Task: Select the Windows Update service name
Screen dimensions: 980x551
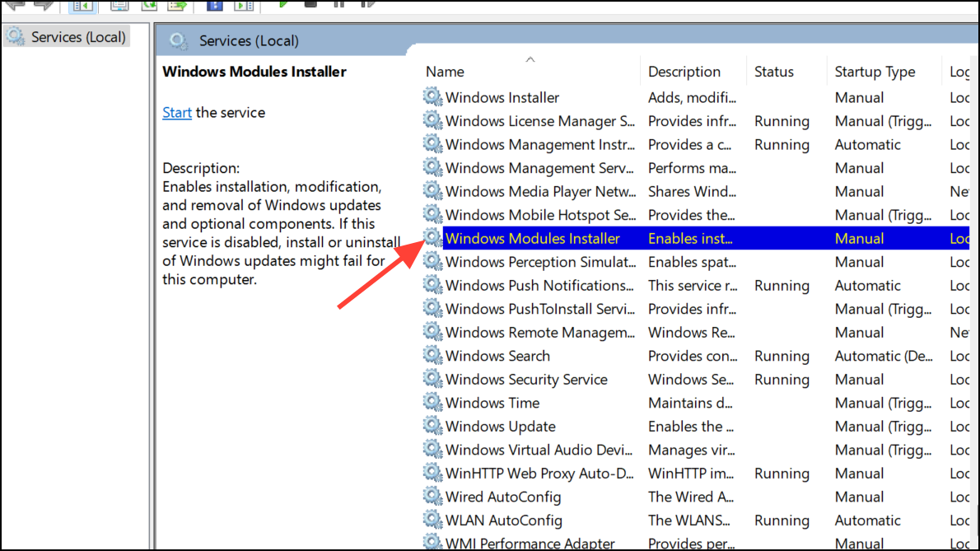Action: [501, 427]
